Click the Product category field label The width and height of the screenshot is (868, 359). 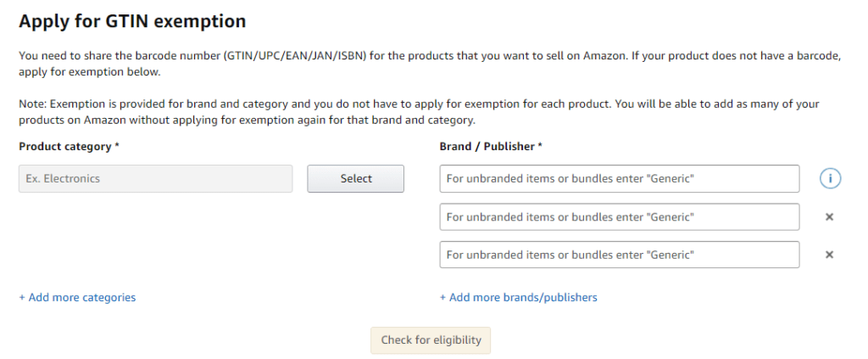point(69,146)
